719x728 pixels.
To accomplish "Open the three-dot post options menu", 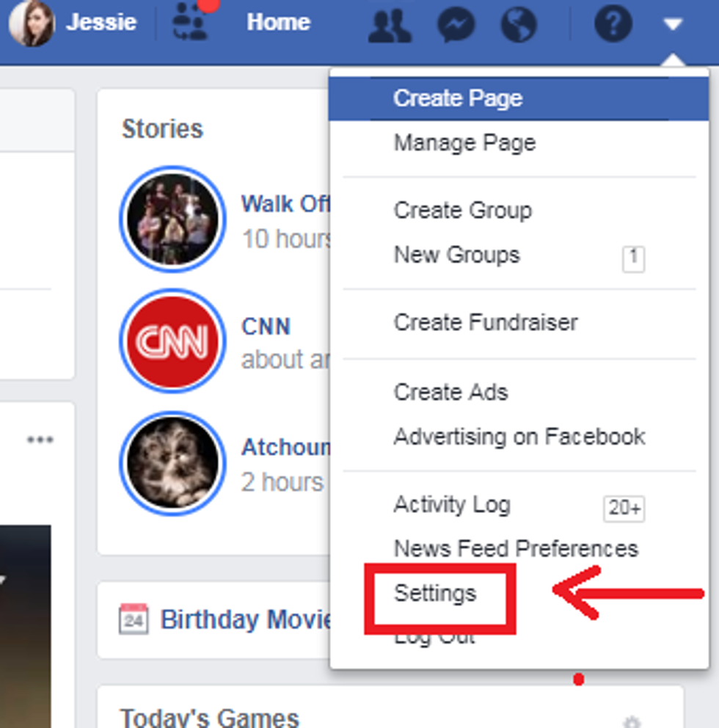I will pos(40,440).
